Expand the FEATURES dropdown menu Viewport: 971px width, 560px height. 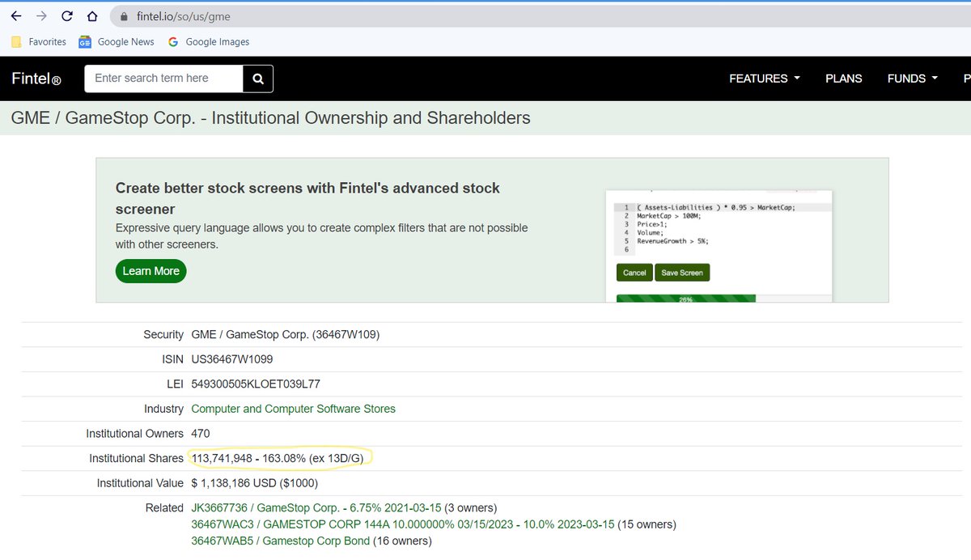tap(765, 78)
